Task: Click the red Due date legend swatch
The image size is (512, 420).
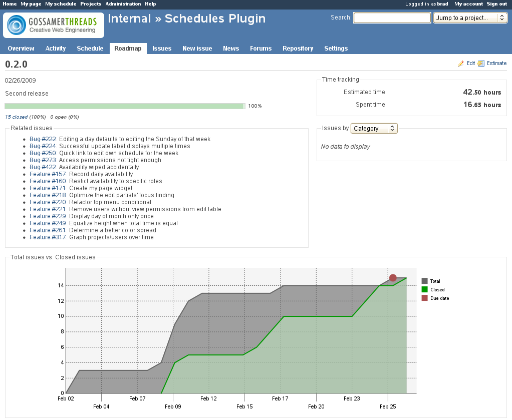Action: pos(425,298)
